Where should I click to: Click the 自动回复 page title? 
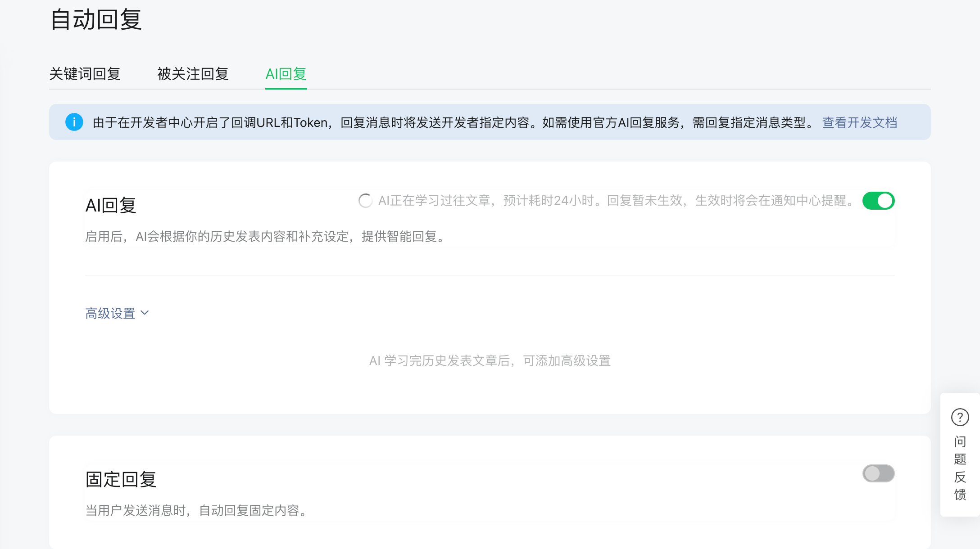pyautogui.click(x=96, y=20)
